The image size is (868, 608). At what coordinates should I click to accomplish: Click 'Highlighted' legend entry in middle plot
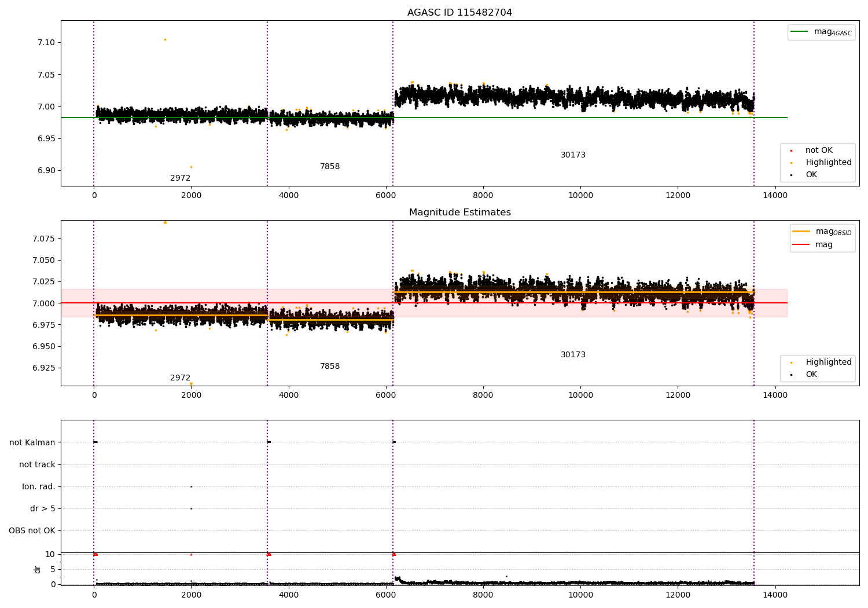(822, 362)
